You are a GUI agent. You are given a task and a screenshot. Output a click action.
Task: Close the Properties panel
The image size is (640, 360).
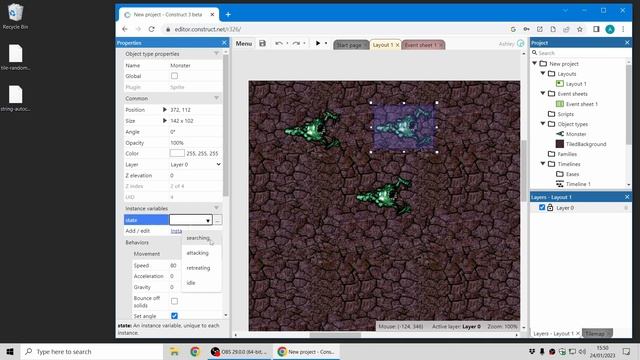224,42
